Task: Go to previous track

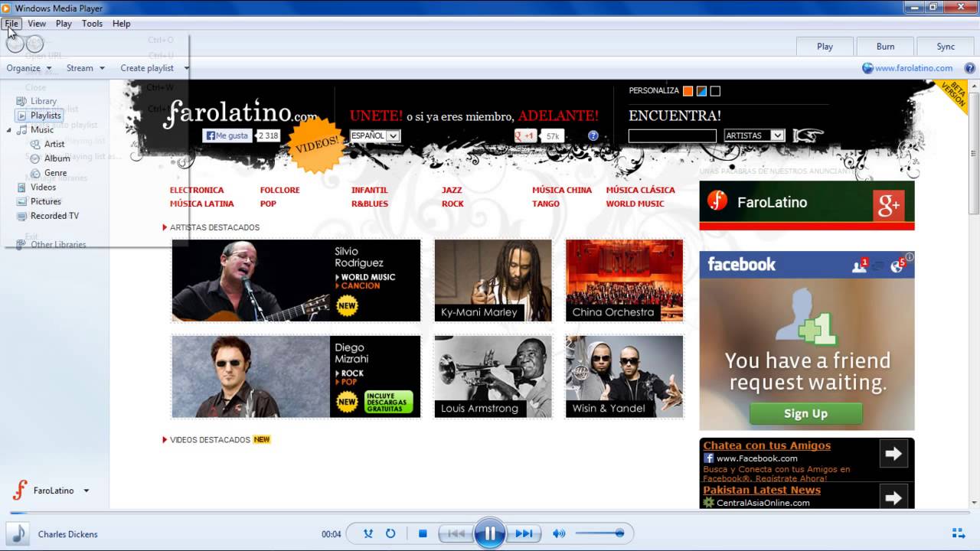Action: point(456,533)
